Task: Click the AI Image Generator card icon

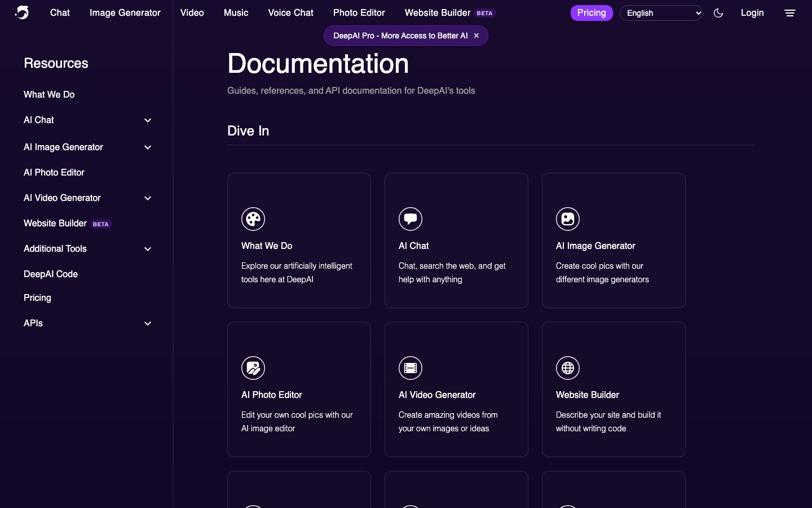Action: (x=568, y=219)
